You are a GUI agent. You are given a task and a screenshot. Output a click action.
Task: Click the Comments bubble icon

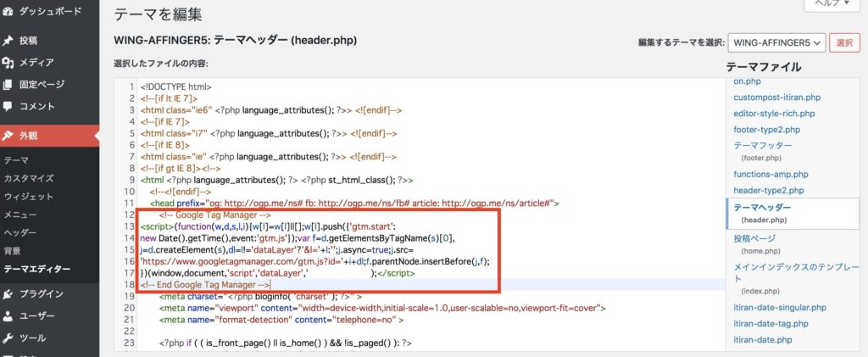click(x=8, y=106)
